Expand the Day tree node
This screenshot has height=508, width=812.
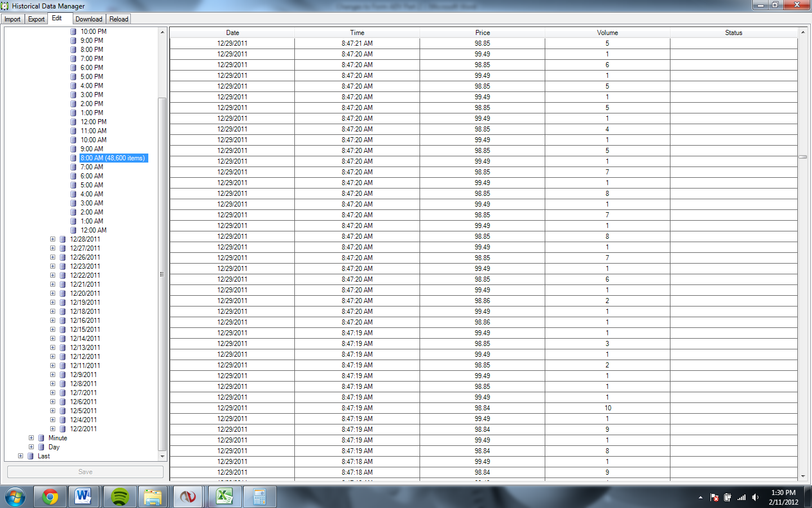[31, 447]
